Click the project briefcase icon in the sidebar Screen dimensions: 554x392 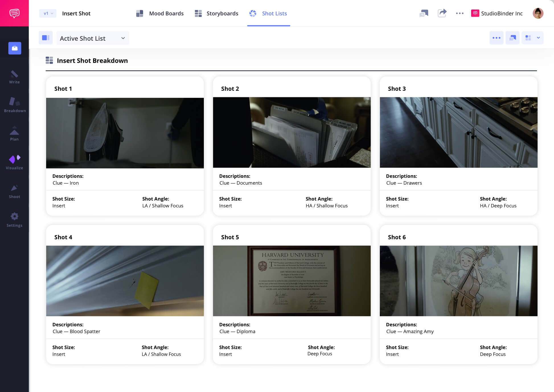tap(14, 48)
